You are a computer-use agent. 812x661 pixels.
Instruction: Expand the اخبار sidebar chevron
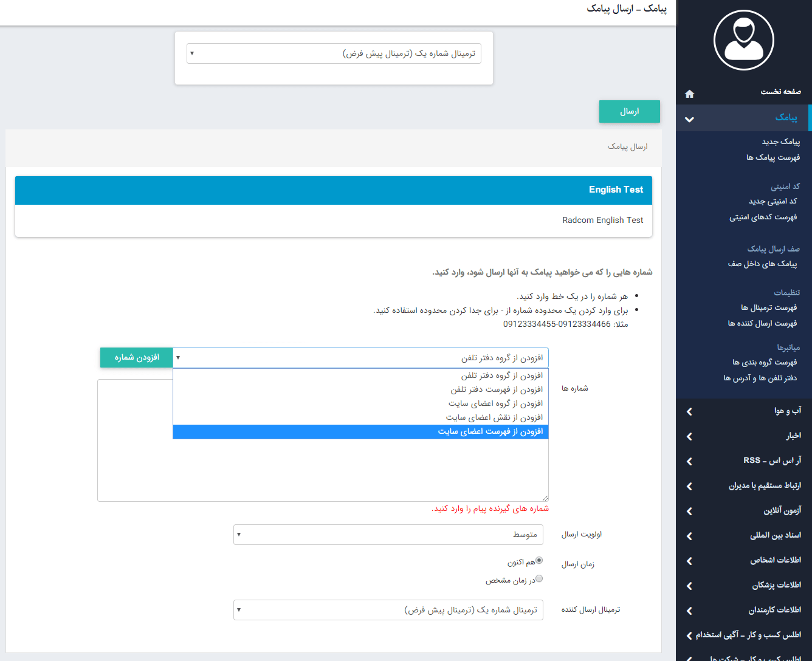[x=689, y=437]
